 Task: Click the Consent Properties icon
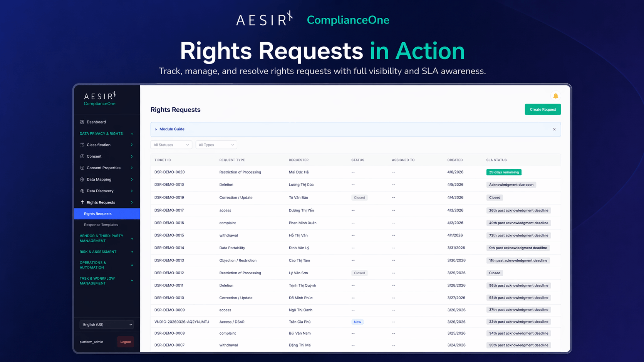(82, 168)
